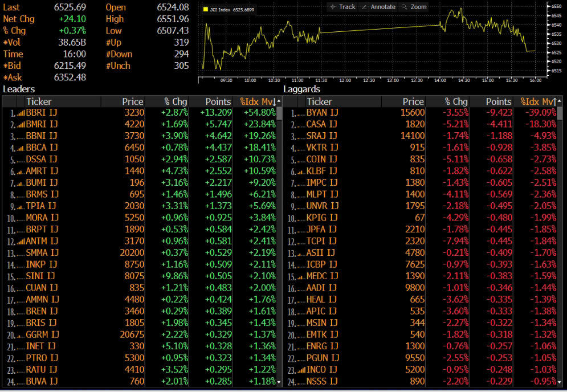Click the Zoom magnifier tool
The width and height of the screenshot is (567, 392).
[x=414, y=7]
